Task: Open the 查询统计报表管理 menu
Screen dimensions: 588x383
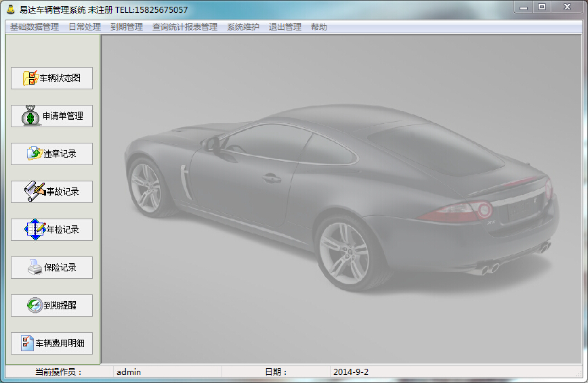Action: click(185, 27)
